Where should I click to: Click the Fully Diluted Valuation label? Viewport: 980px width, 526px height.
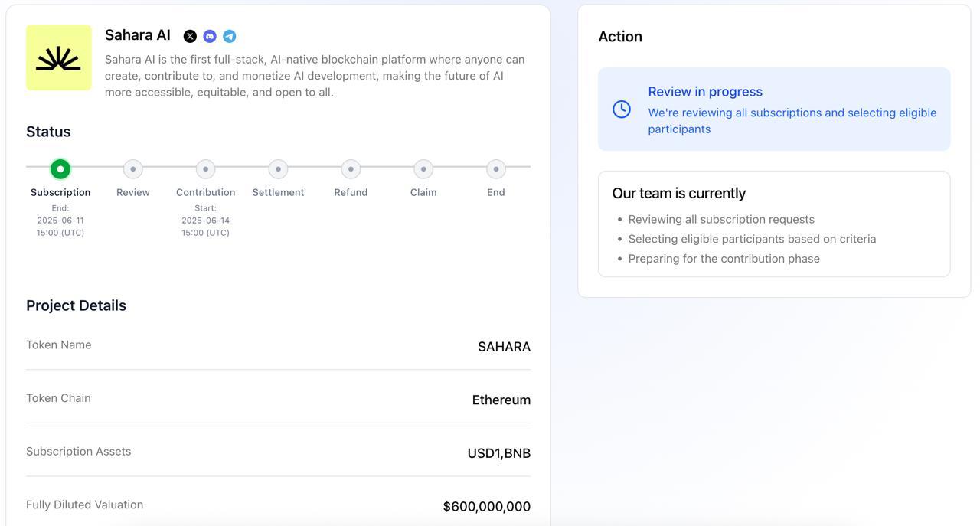85,505
